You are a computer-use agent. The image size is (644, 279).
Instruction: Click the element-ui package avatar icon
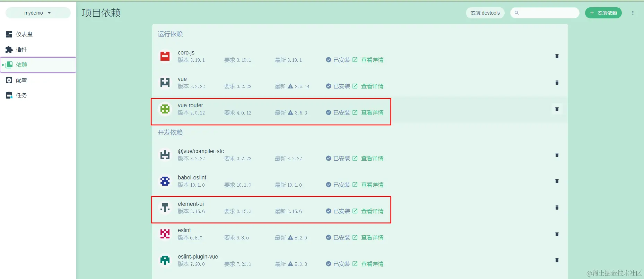(x=165, y=208)
